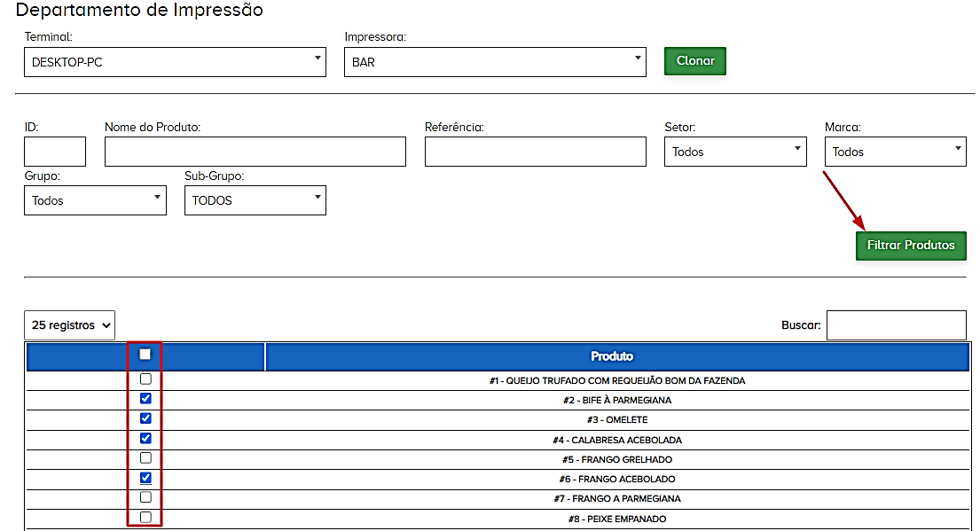Check the Peixe Empanado row checkbox
This screenshot has height=531, width=980.
click(x=145, y=517)
